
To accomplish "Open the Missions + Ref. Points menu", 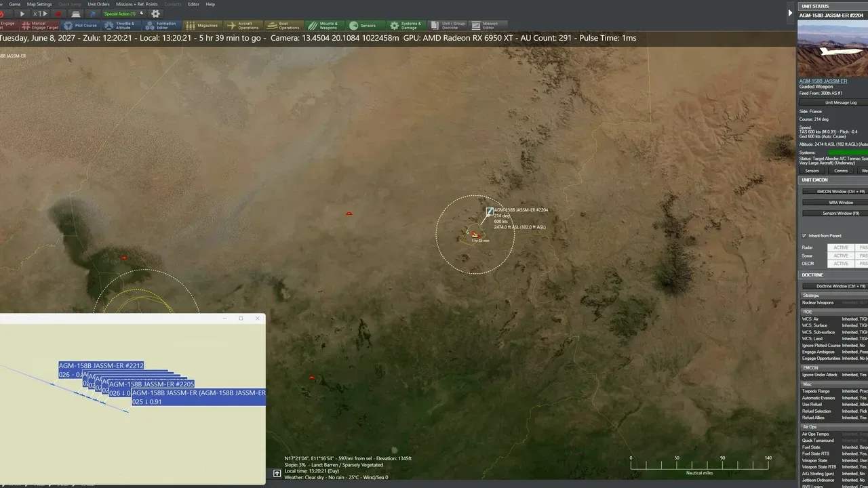I will 136,4.
